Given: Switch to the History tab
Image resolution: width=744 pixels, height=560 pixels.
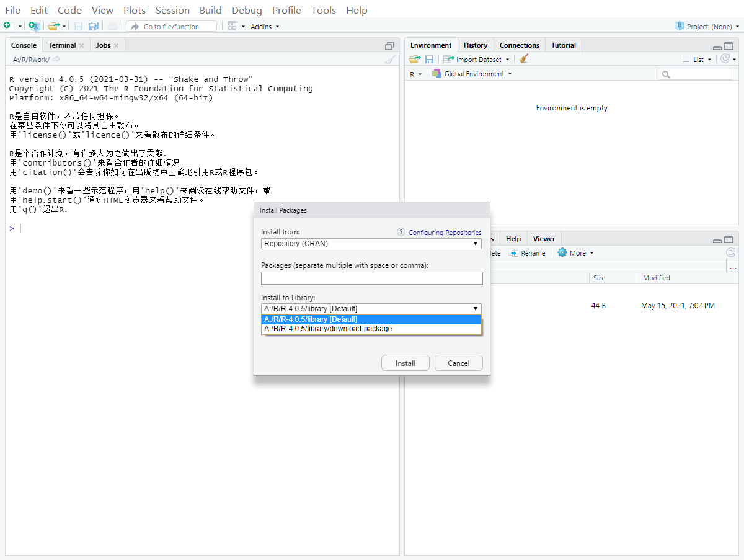Looking at the screenshot, I should click(476, 45).
